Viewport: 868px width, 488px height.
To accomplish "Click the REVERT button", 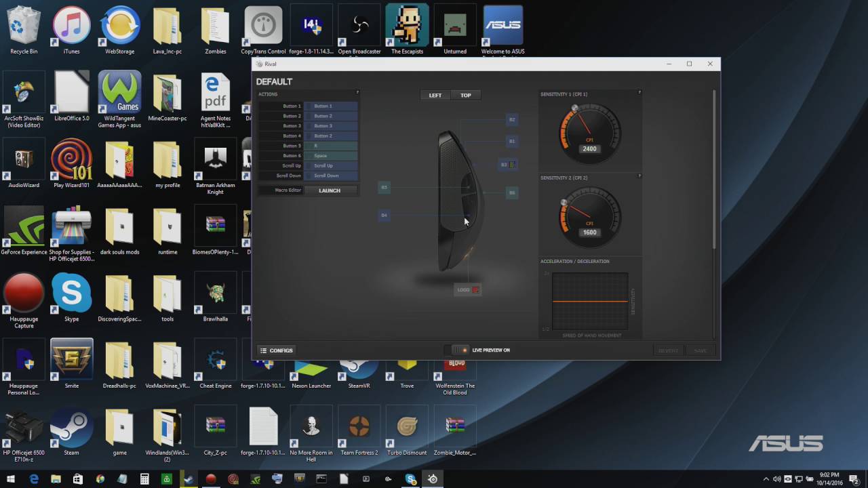I will click(x=668, y=350).
